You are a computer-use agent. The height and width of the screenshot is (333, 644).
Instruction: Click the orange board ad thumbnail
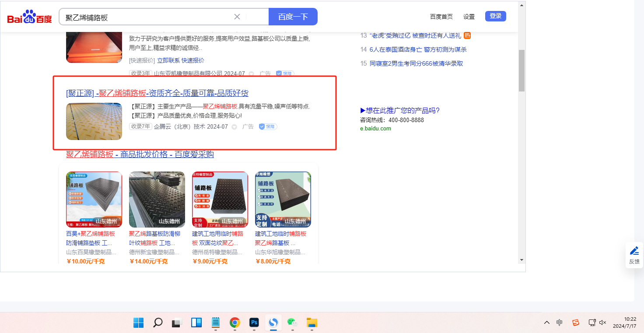click(x=94, y=47)
